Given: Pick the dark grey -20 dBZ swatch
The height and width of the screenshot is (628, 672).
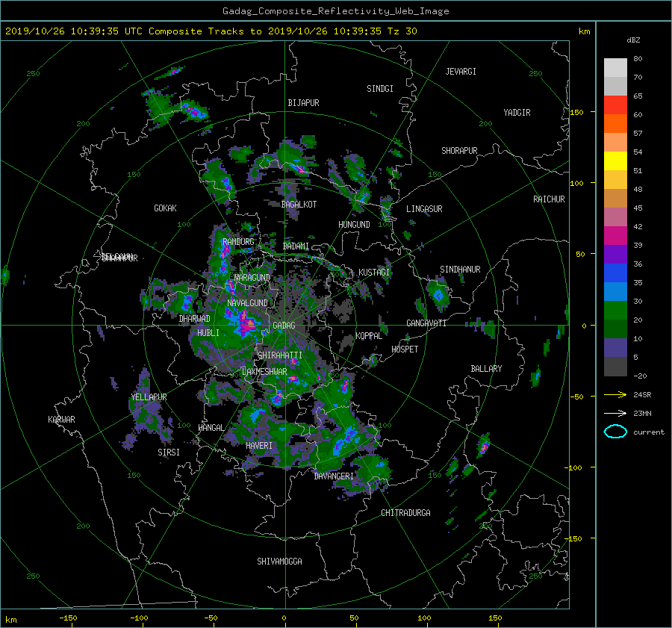Looking at the screenshot, I should (615, 366).
